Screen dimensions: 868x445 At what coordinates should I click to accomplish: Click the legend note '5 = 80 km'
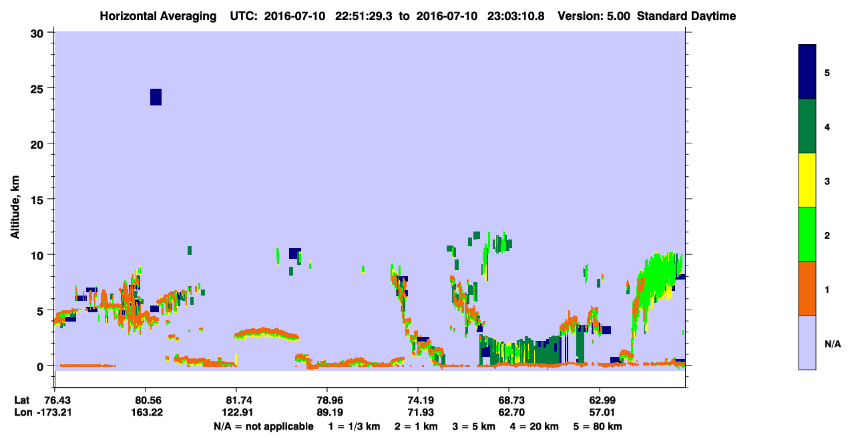pos(599,426)
